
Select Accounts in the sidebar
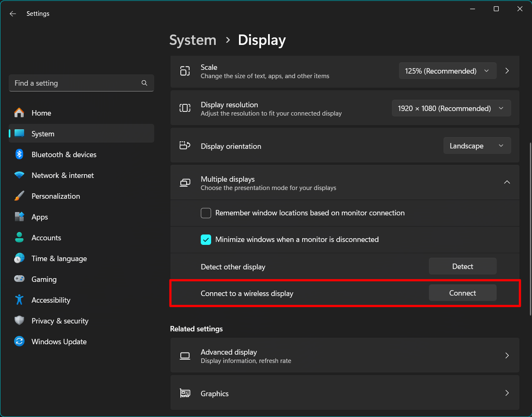[81, 237]
